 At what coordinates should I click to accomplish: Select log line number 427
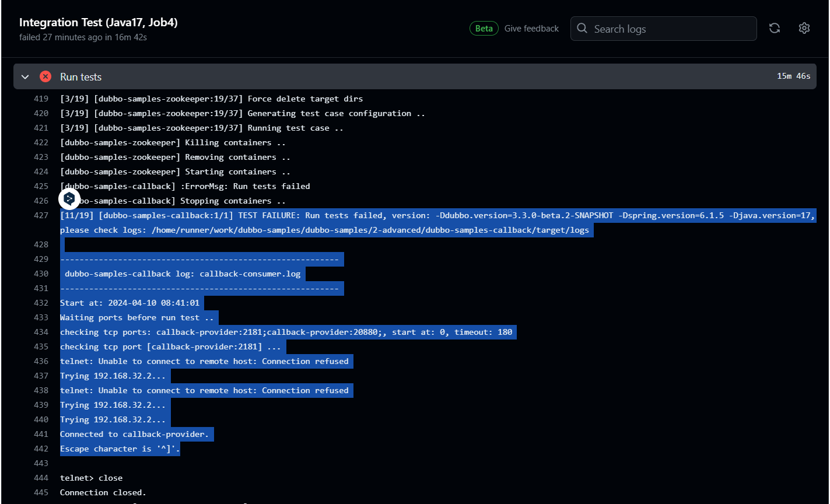point(41,215)
